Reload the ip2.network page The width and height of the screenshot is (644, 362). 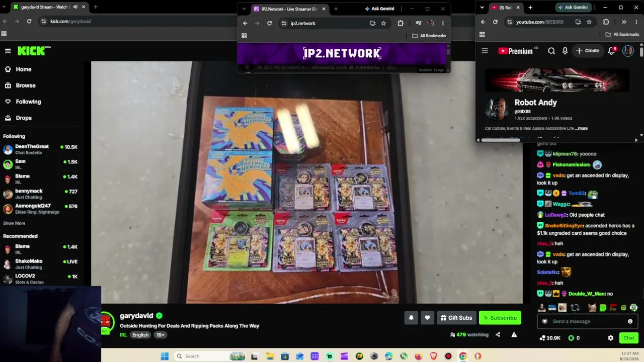tap(269, 23)
